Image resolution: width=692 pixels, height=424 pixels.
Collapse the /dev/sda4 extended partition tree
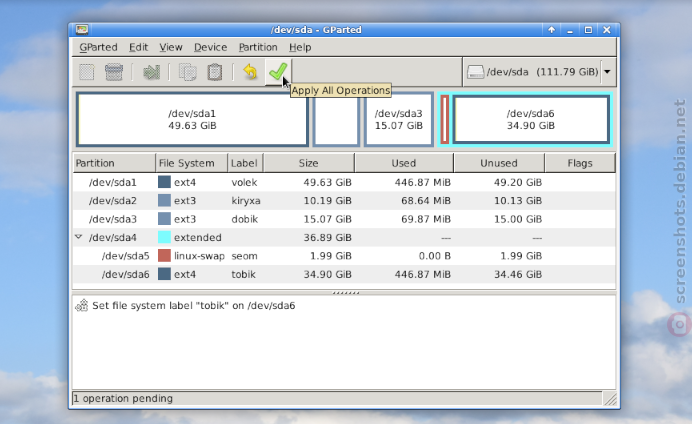[x=79, y=237]
